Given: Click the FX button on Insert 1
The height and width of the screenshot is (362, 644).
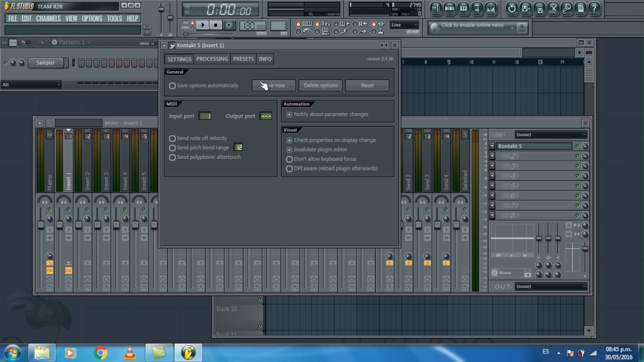Looking at the screenshot, I should point(68,270).
